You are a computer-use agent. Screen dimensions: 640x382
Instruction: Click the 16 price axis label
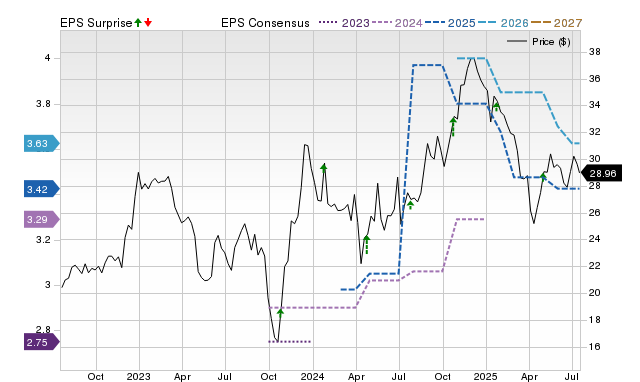tap(595, 347)
